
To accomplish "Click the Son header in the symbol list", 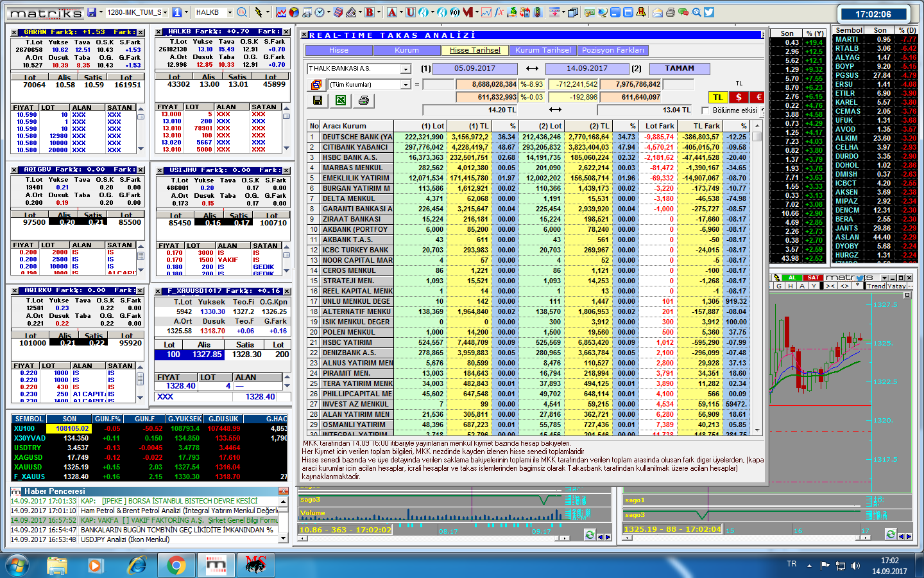I will click(x=880, y=30).
